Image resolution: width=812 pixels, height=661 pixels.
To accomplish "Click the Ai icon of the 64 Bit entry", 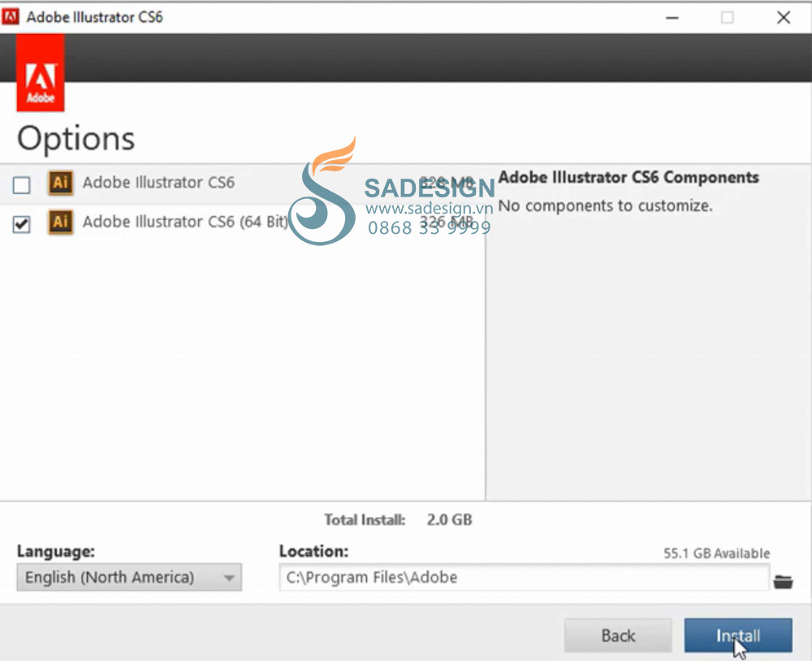I will [61, 222].
